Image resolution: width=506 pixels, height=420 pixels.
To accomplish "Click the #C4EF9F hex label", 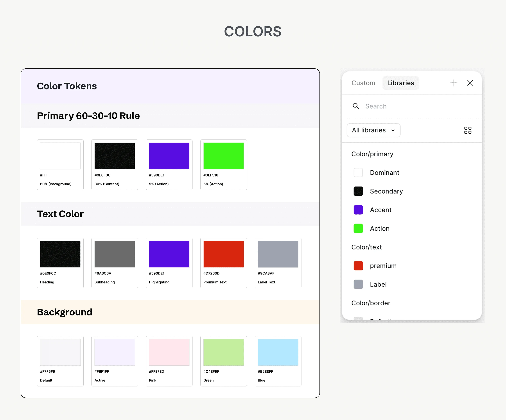I will 211,372.
